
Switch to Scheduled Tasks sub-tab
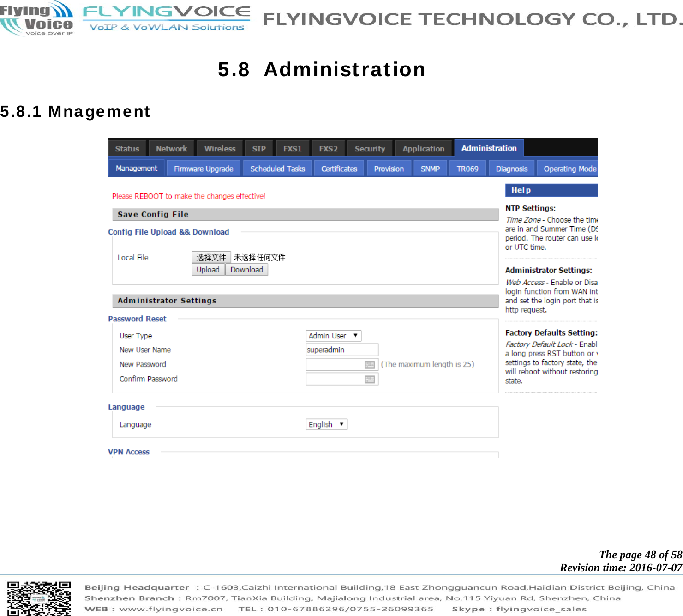point(278,169)
